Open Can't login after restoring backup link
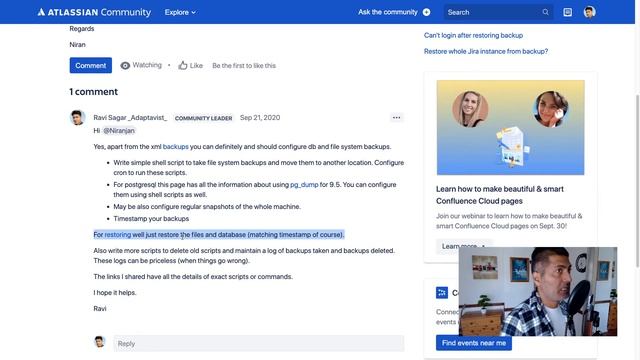This screenshot has height=360, width=640. [x=473, y=36]
